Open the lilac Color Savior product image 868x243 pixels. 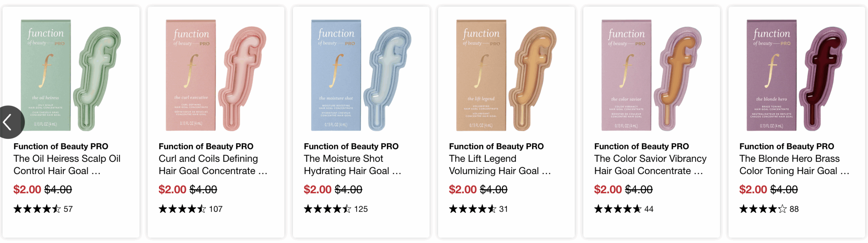point(651,75)
